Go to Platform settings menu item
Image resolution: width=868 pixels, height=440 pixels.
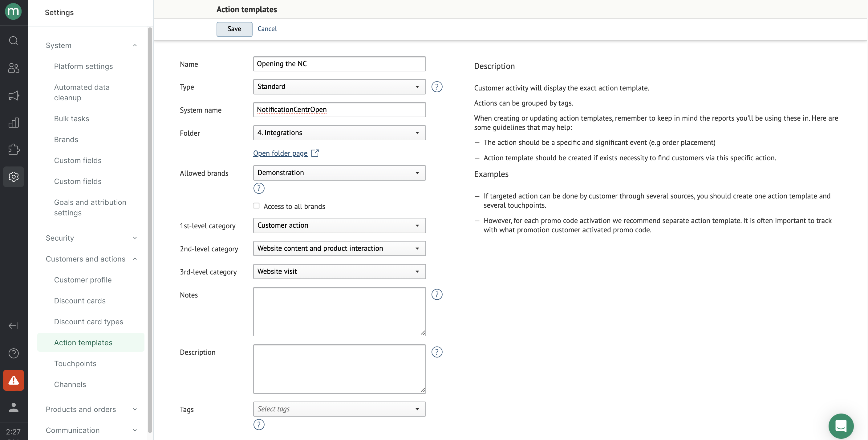pos(83,66)
